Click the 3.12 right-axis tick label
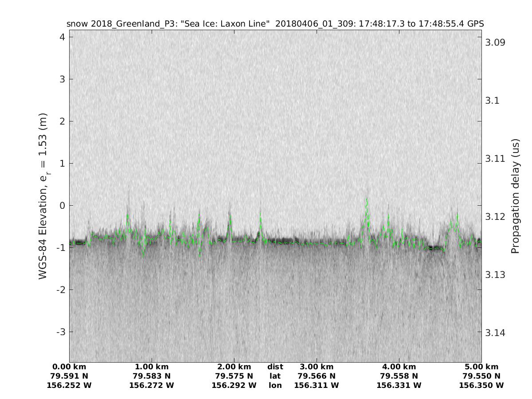This screenshot has height=399, width=532. point(495,216)
